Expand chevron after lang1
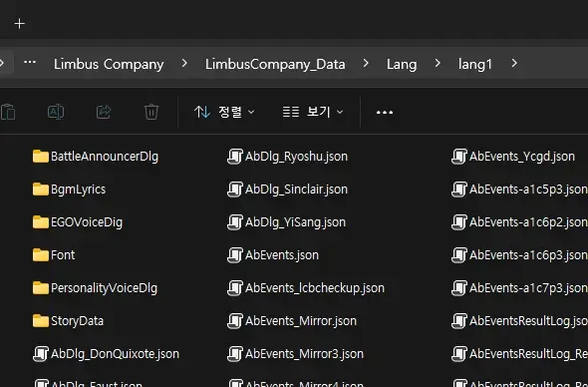This screenshot has width=588, height=387. [x=514, y=64]
